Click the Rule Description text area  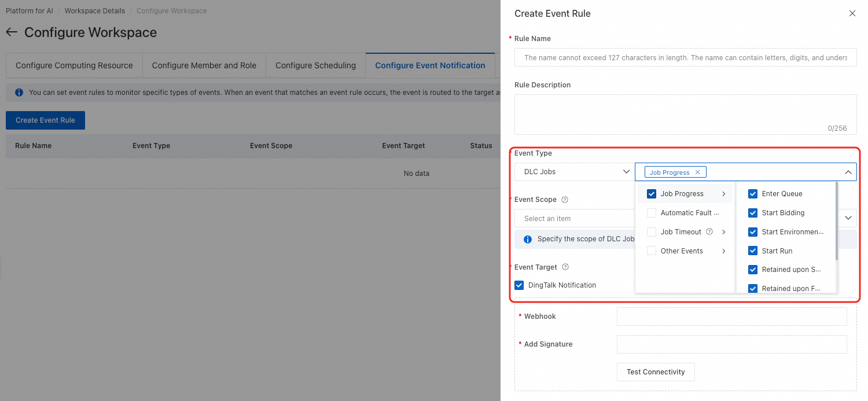pos(685,115)
